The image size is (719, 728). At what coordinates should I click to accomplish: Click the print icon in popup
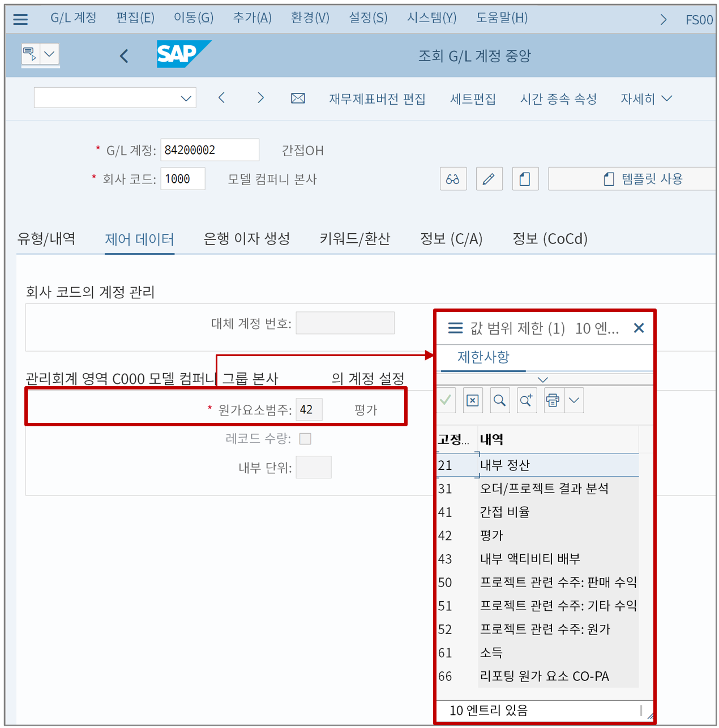(553, 401)
